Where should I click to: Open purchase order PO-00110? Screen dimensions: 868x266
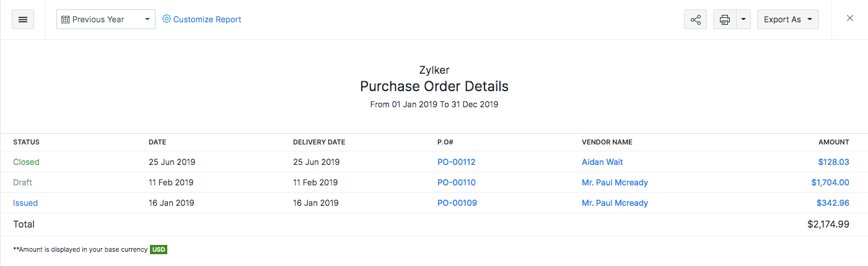point(456,182)
